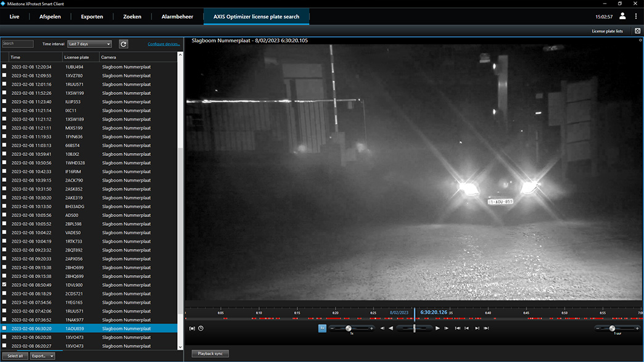Adjust the playback speed slider handle
The height and width of the screenshot is (362, 644).
click(x=349, y=328)
